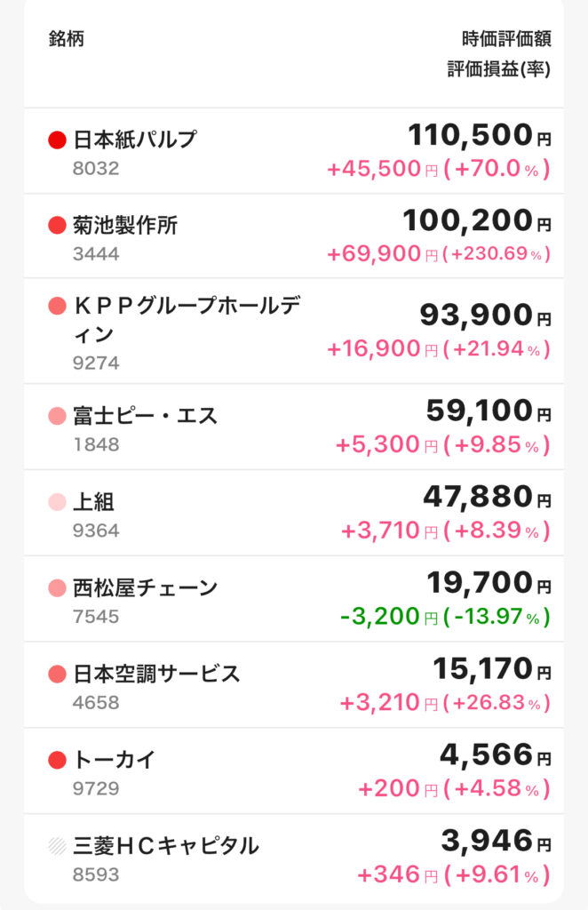This screenshot has width=588, height=910.
Task: Tap the red dot beside 菊池製作所
Action: [x=57, y=225]
